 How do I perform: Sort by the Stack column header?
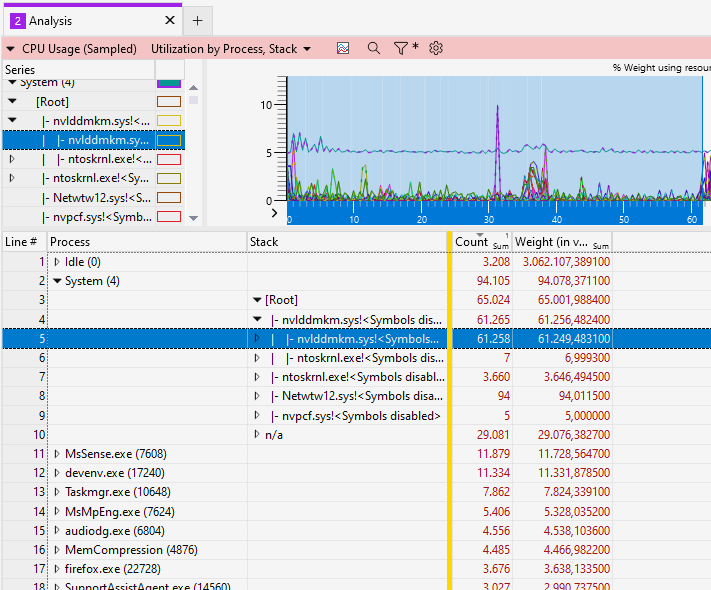347,242
